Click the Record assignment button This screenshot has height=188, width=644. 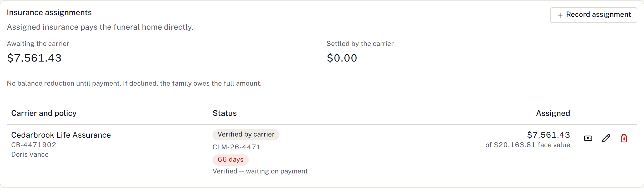point(594,15)
